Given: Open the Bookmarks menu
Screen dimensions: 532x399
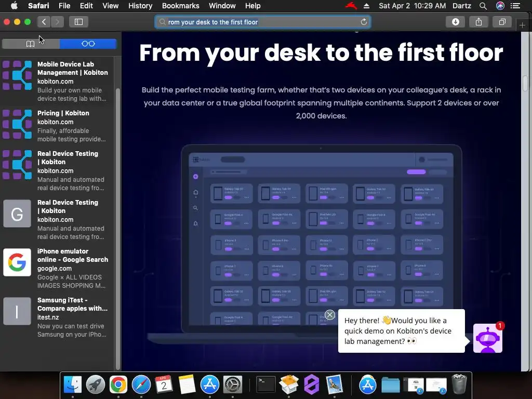Looking at the screenshot, I should (x=180, y=6).
